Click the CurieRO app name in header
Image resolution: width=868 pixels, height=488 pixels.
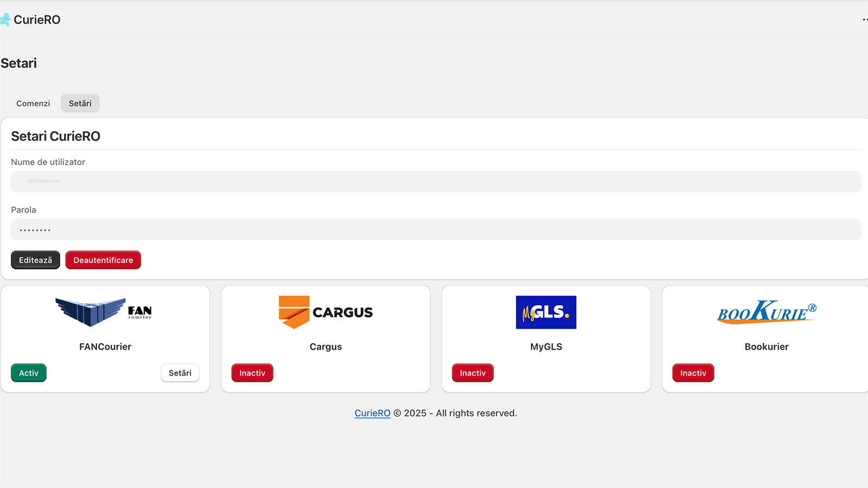37,20
